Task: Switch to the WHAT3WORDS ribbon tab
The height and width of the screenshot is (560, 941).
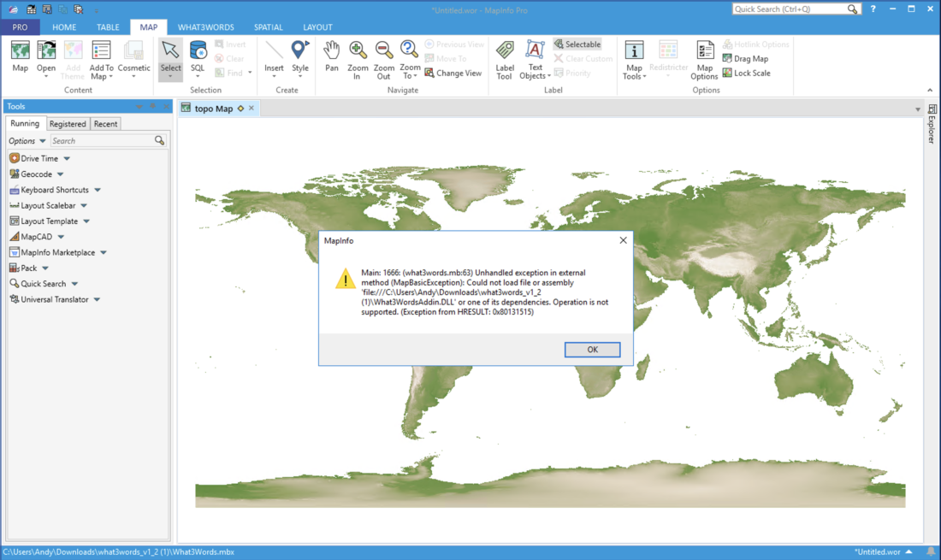Action: pyautogui.click(x=206, y=27)
